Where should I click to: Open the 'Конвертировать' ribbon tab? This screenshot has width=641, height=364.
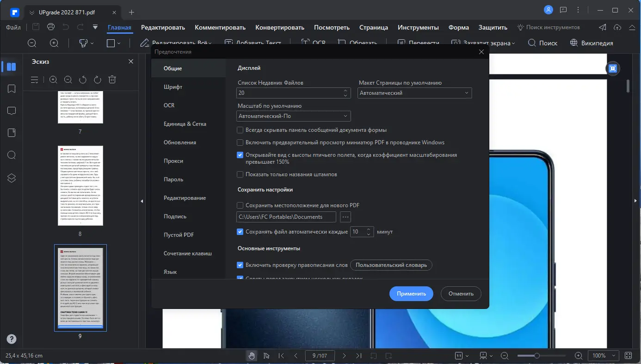[279, 27]
